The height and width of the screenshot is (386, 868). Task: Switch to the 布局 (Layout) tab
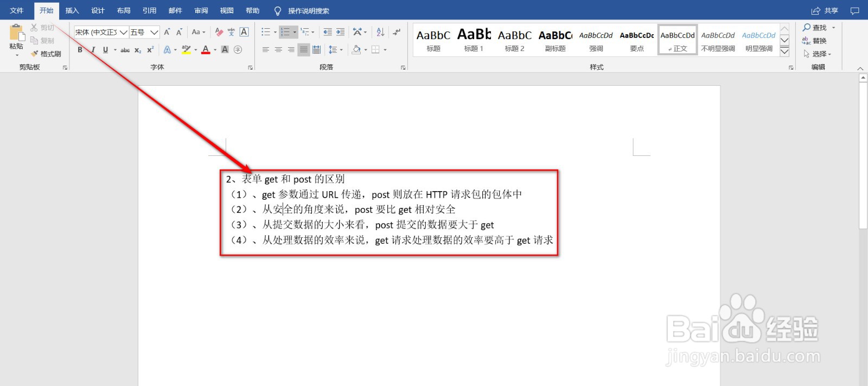click(124, 11)
